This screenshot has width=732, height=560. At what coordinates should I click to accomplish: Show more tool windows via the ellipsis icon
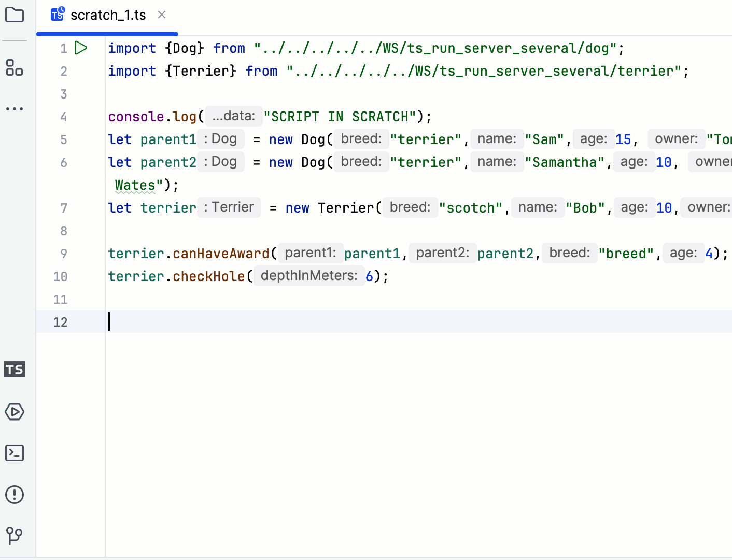[x=15, y=108]
